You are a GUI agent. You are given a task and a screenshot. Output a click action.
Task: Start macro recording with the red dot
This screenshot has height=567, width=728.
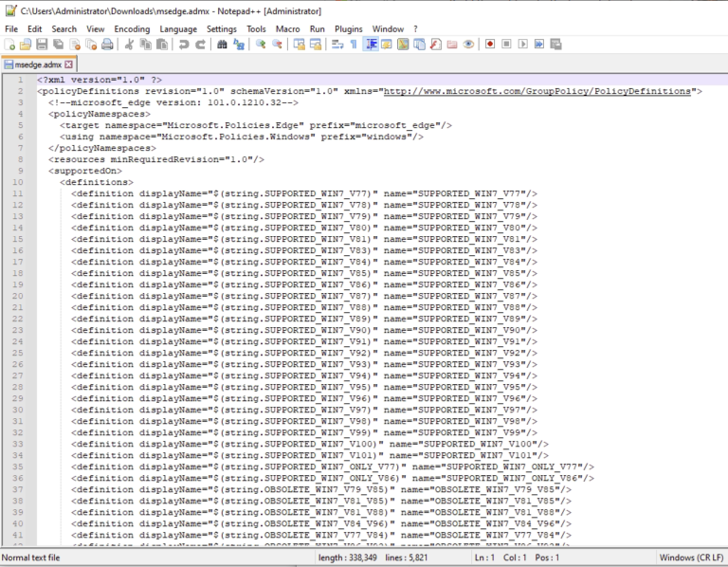tap(490, 45)
